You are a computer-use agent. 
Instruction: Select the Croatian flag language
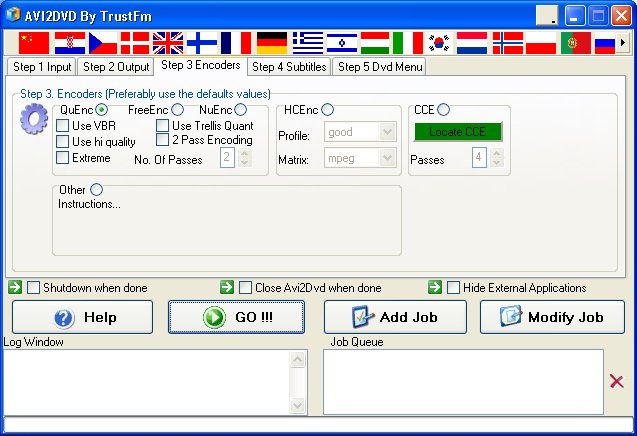tap(70, 43)
